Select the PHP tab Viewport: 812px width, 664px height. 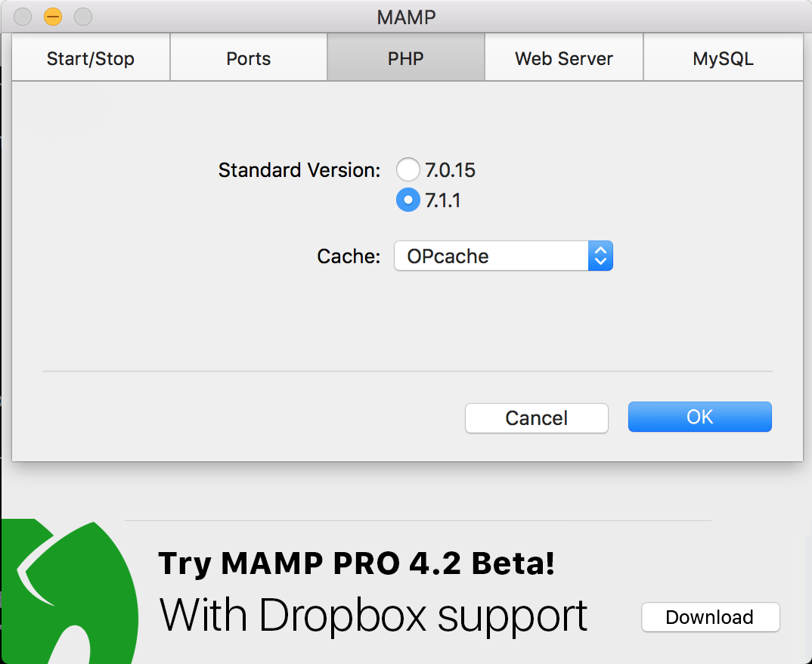pyautogui.click(x=406, y=57)
